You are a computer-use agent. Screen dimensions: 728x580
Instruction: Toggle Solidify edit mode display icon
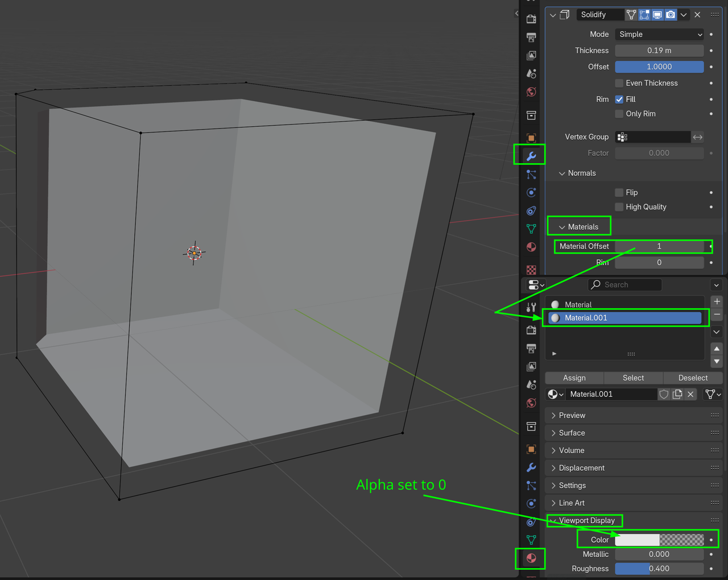point(644,15)
